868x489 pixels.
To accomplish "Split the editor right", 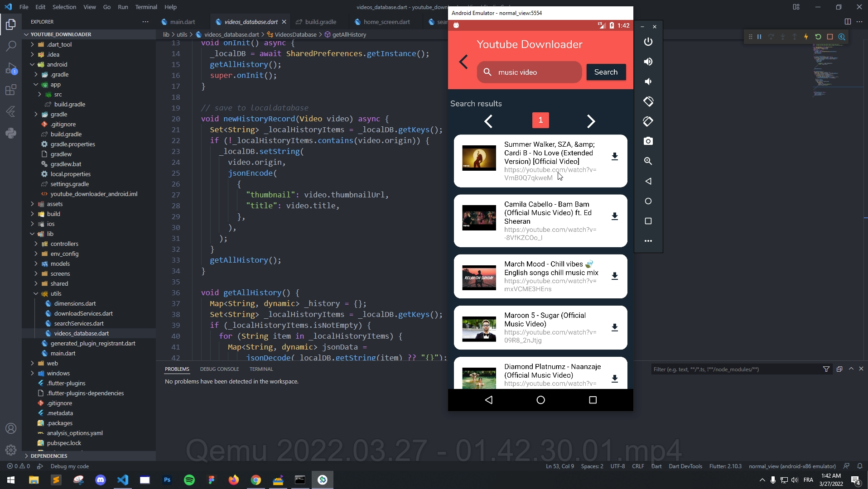I will coord(848,21).
